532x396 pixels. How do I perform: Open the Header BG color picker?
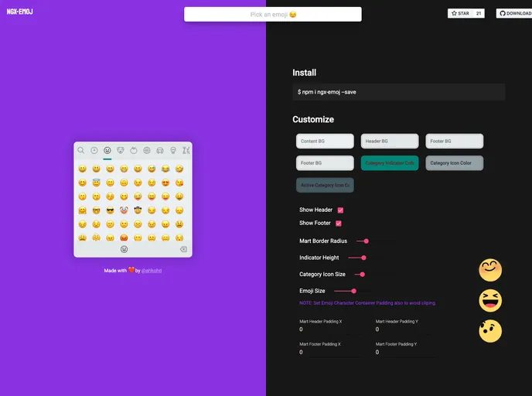(390, 142)
